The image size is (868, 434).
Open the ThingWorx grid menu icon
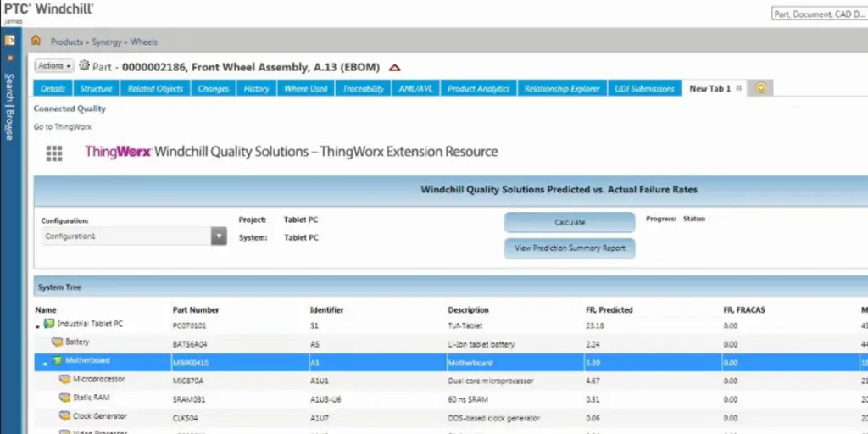pyautogui.click(x=54, y=153)
